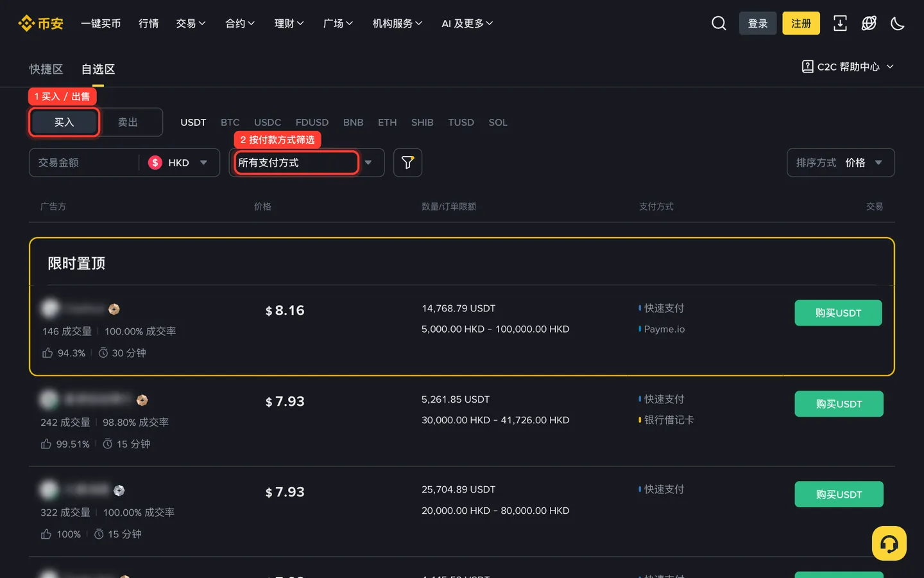The width and height of the screenshot is (924, 578).
Task: Open the language globe icon
Action: click(869, 24)
